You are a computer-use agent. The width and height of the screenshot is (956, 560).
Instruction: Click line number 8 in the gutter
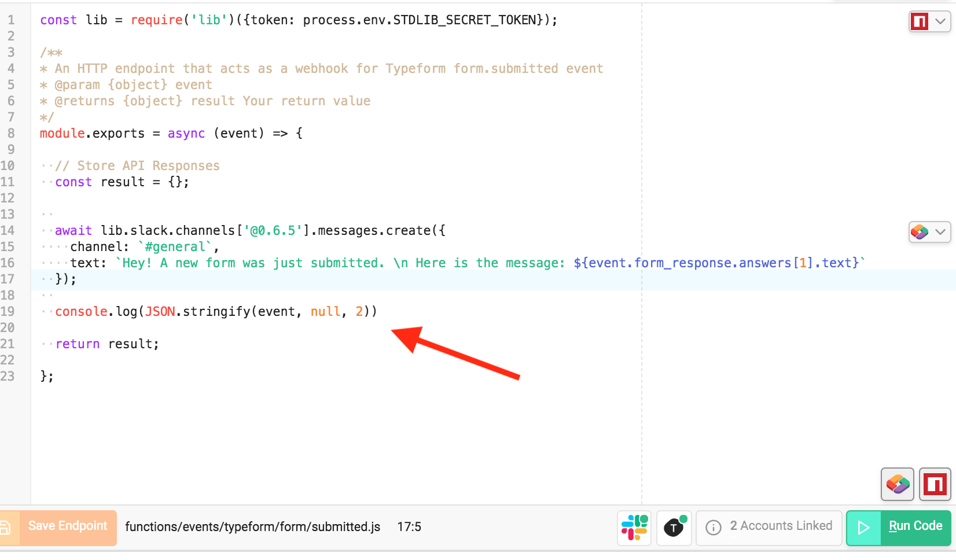[x=11, y=133]
